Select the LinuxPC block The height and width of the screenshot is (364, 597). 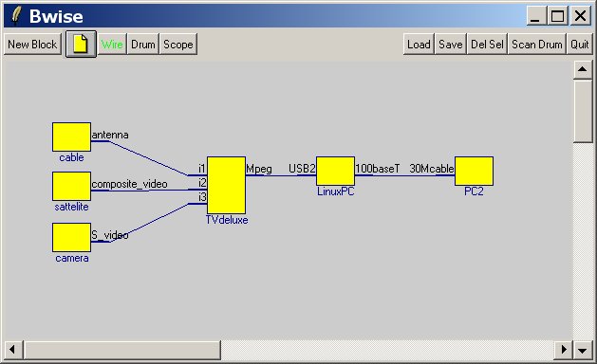335,172
